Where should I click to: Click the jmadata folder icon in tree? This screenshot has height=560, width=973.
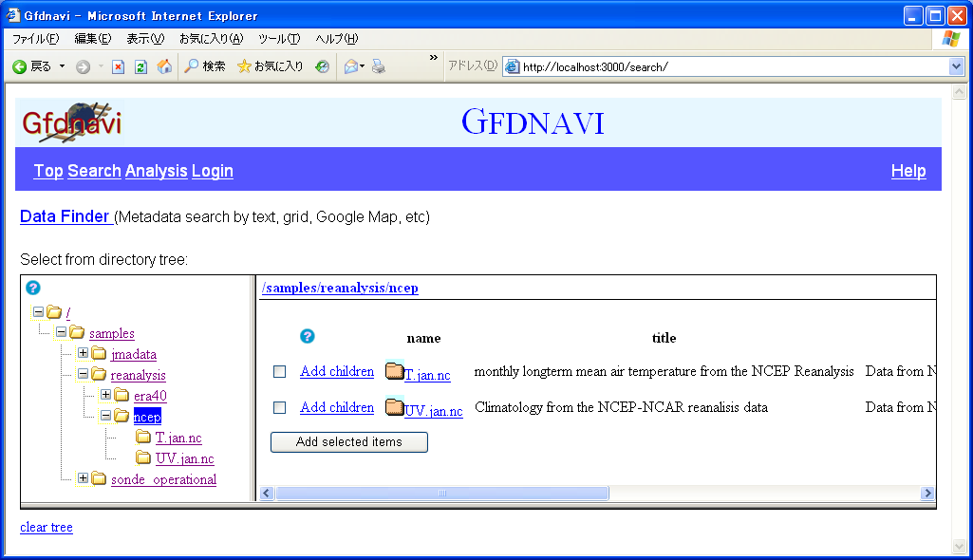(x=100, y=353)
